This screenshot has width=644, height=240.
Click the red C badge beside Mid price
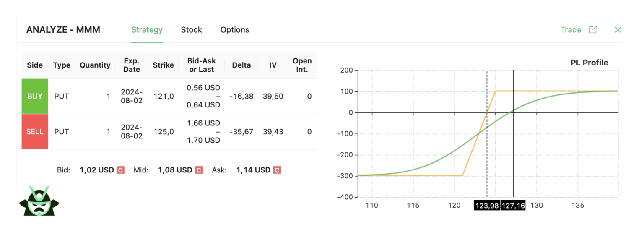(199, 170)
